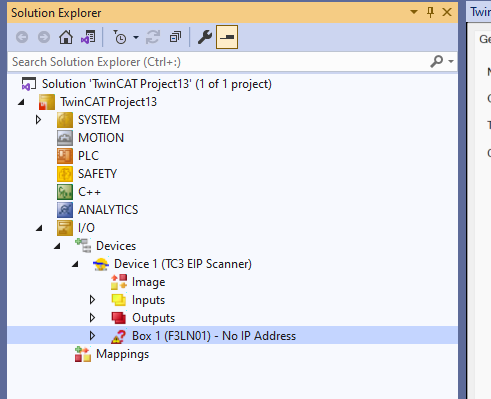Click the Sync/Refresh icon in toolbar
This screenshot has width=491, height=399.
(153, 37)
